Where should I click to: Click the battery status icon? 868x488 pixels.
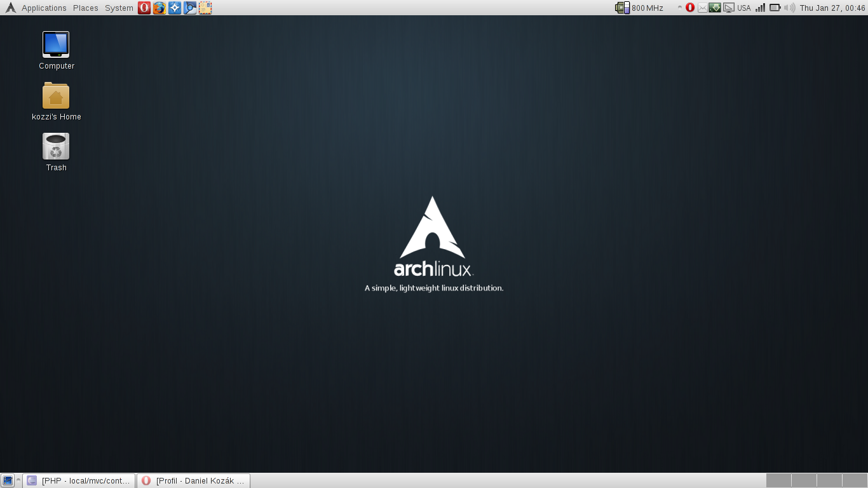click(x=775, y=8)
